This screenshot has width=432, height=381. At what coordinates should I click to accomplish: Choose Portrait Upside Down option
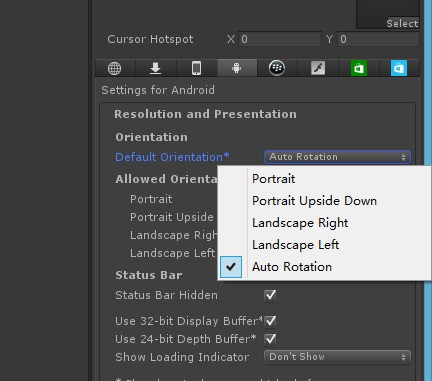(324, 201)
